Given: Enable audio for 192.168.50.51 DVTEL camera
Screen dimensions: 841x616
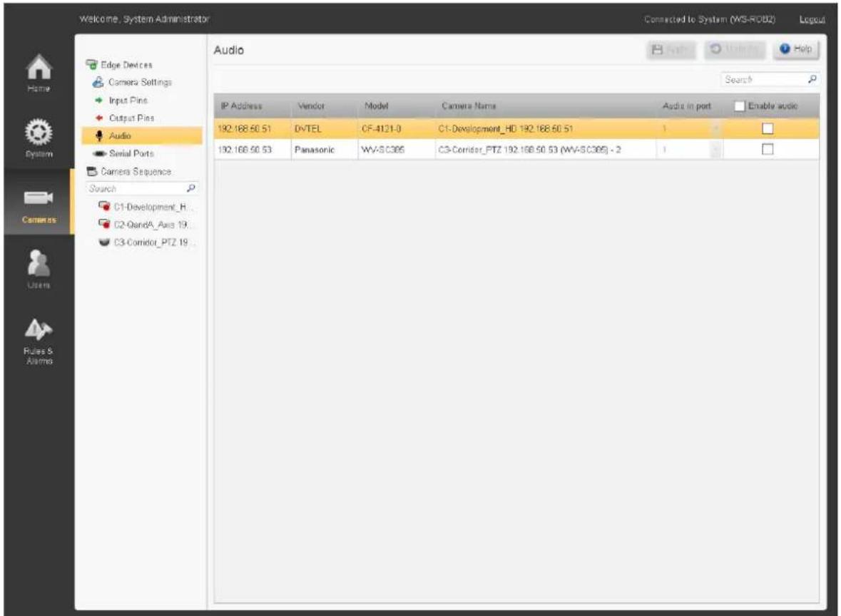Looking at the screenshot, I should pyautogui.click(x=768, y=128).
